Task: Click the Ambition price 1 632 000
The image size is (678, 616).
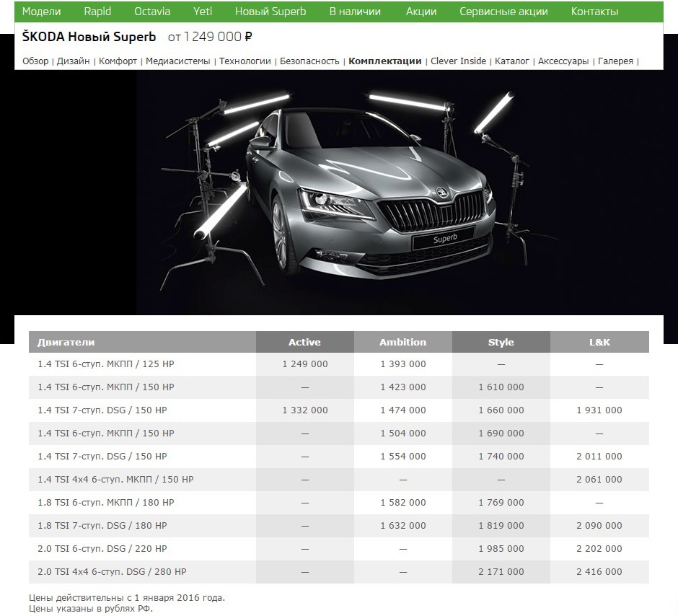Action: [x=403, y=526]
